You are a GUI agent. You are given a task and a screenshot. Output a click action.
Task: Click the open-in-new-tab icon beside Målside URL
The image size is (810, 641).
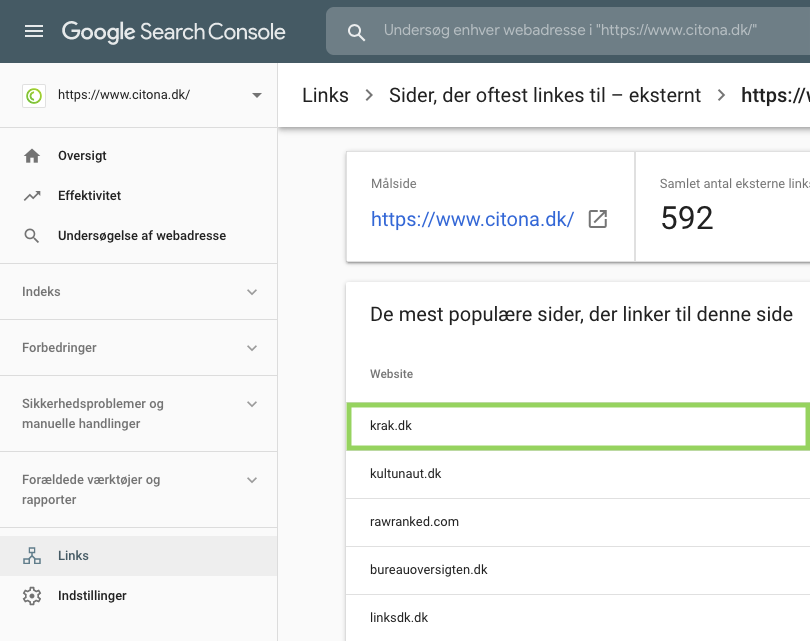coord(598,219)
